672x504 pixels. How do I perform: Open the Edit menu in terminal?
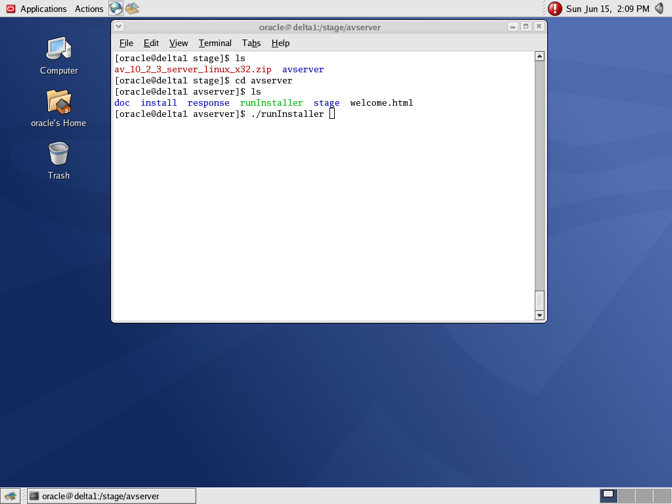(x=151, y=43)
